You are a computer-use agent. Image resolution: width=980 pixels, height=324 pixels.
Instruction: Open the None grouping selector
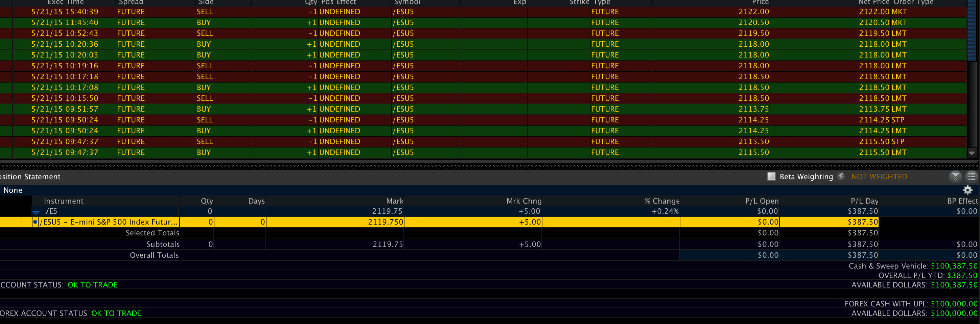coord(13,190)
